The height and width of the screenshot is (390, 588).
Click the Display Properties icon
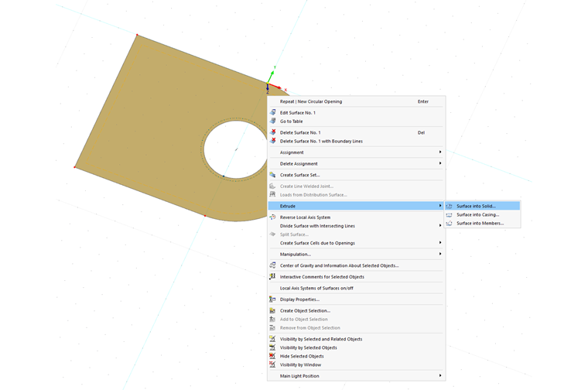coord(273,299)
